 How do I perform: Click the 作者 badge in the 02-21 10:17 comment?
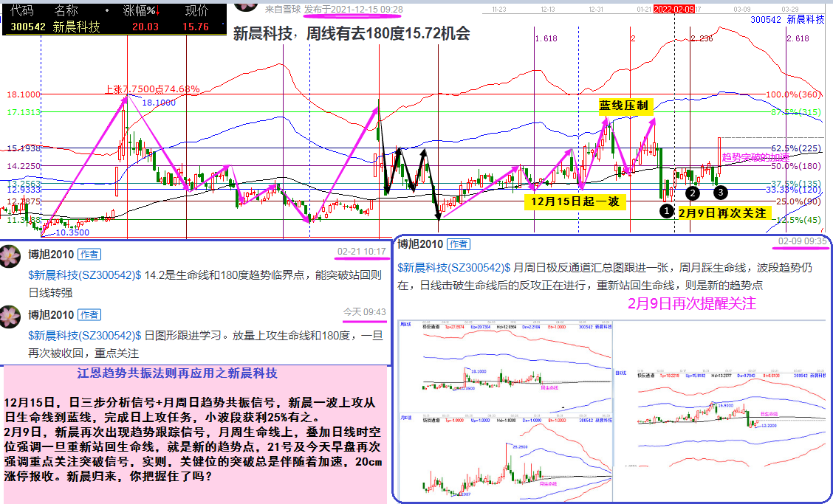[x=89, y=252]
